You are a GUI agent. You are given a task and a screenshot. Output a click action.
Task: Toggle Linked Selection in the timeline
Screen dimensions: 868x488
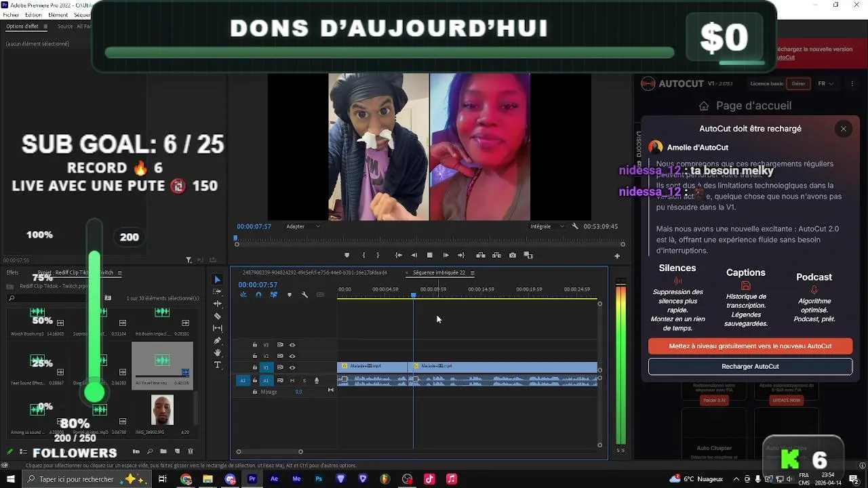(274, 295)
